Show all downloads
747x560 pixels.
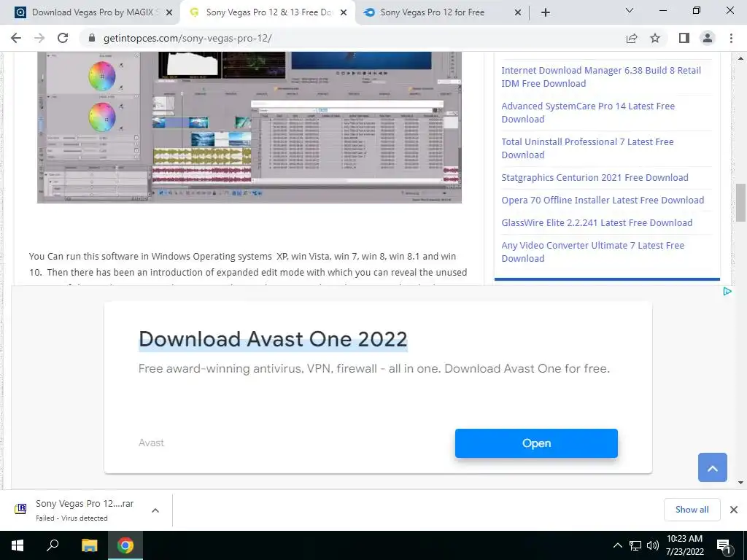coord(692,510)
